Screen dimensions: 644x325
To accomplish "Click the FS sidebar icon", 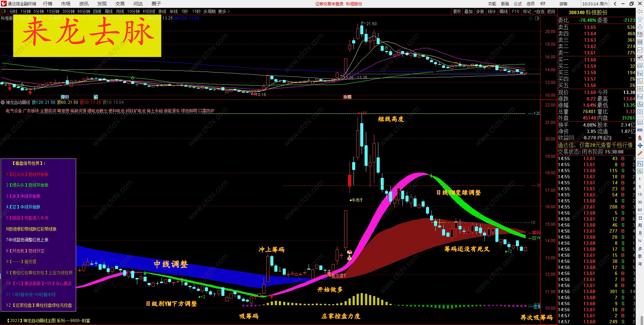I will click(640, 164).
